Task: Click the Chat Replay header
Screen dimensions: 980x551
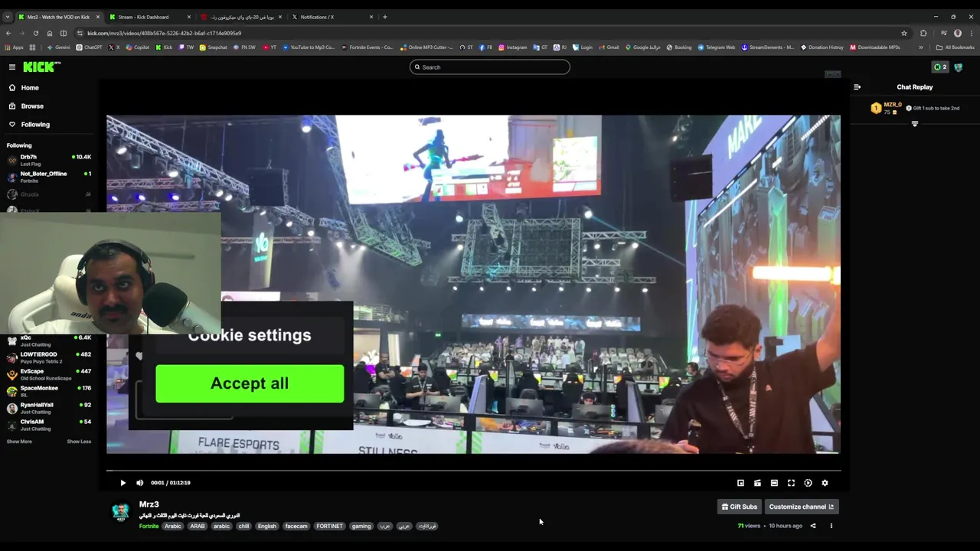Action: (x=915, y=87)
